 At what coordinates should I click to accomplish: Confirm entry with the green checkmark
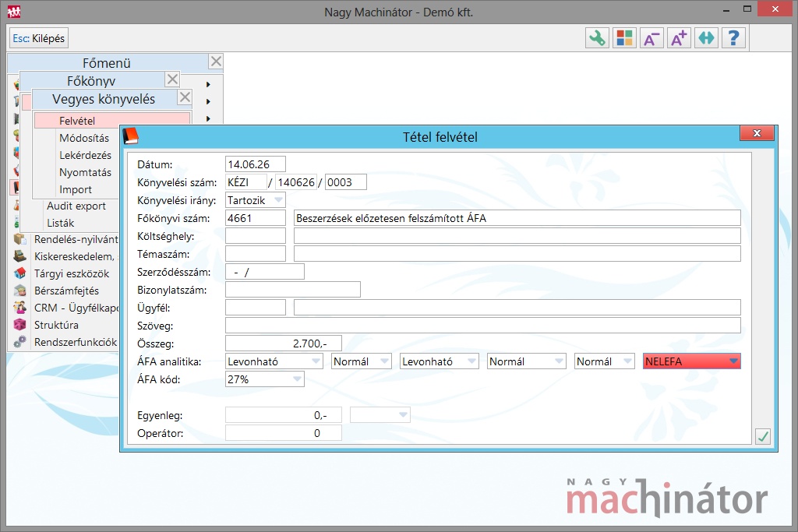762,436
